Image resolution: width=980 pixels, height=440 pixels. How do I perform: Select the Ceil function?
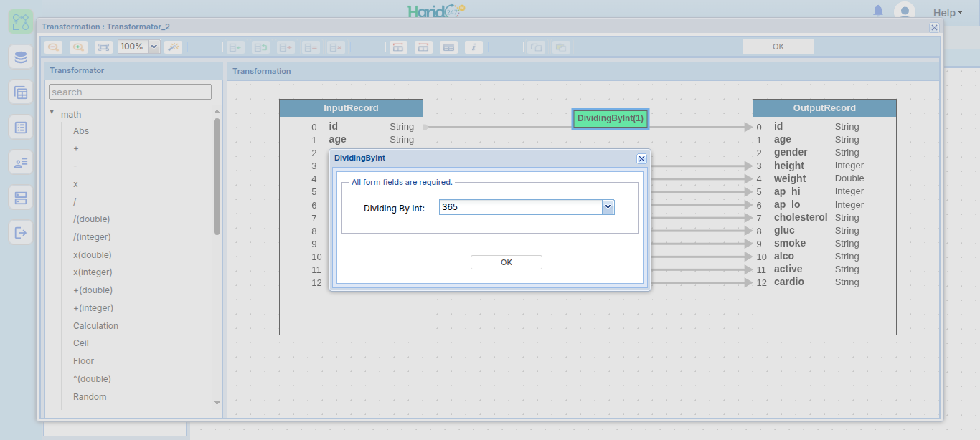tap(81, 343)
